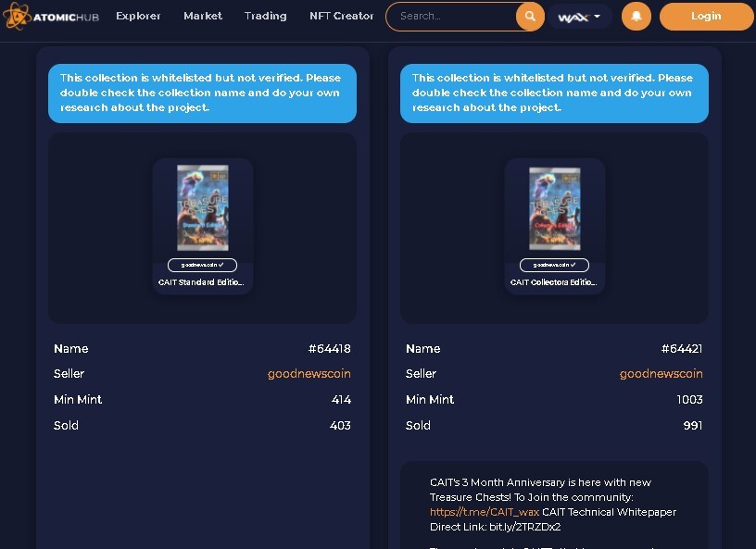Open seller goodnewscoin for drop #64421
Image resolution: width=756 pixels, height=549 pixels.
[661, 373]
